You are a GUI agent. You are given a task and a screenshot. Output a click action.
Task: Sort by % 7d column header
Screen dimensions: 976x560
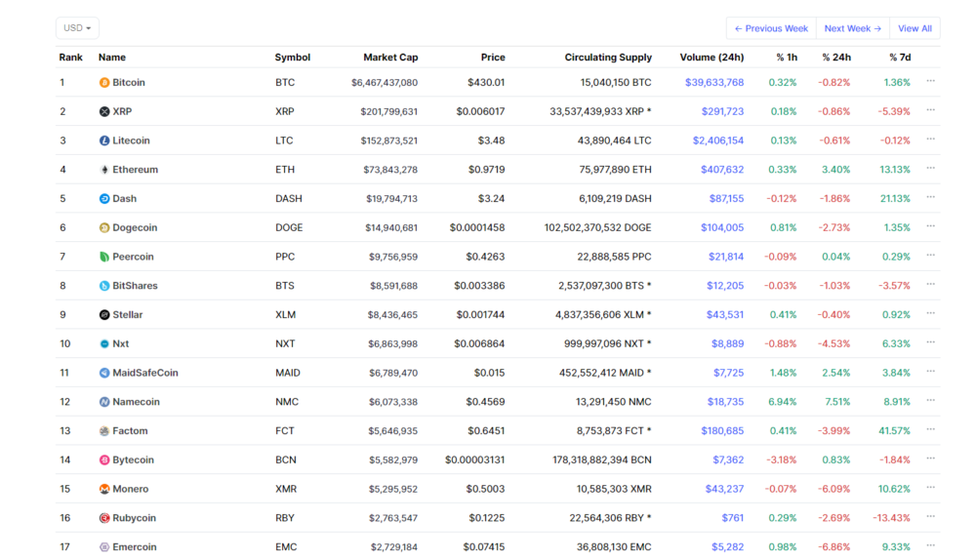pyautogui.click(x=900, y=58)
